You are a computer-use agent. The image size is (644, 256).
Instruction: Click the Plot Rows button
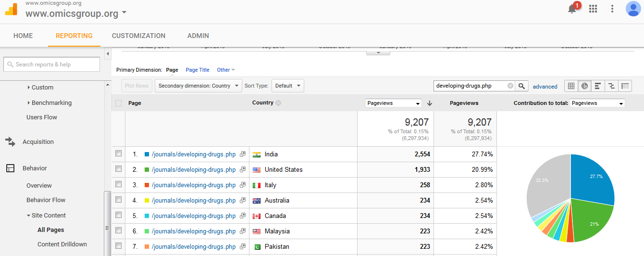click(136, 86)
